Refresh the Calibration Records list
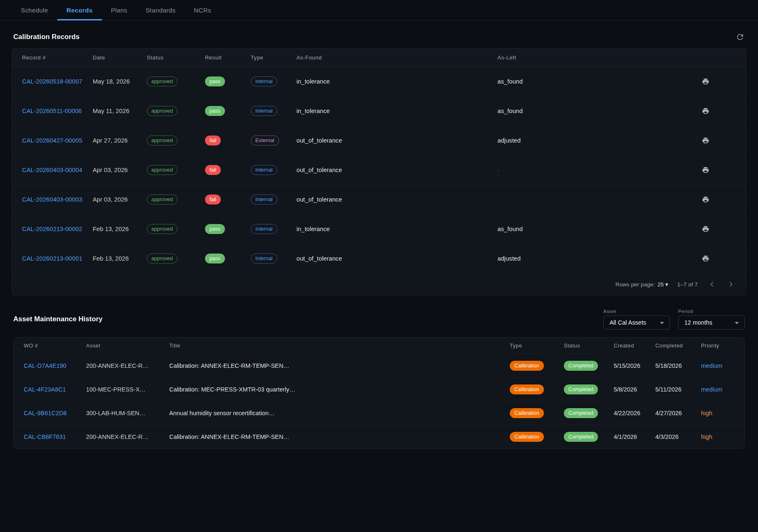The height and width of the screenshot is (532, 758). click(x=740, y=37)
